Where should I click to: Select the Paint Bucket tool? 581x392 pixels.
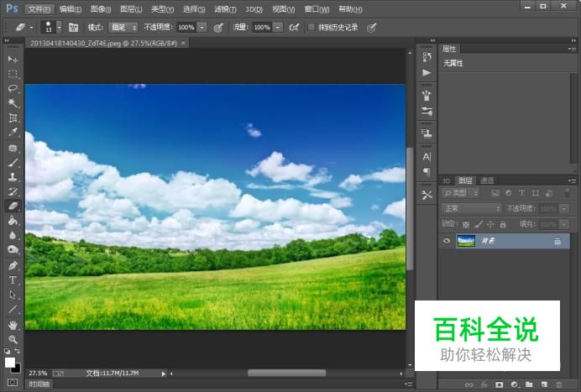(13, 221)
